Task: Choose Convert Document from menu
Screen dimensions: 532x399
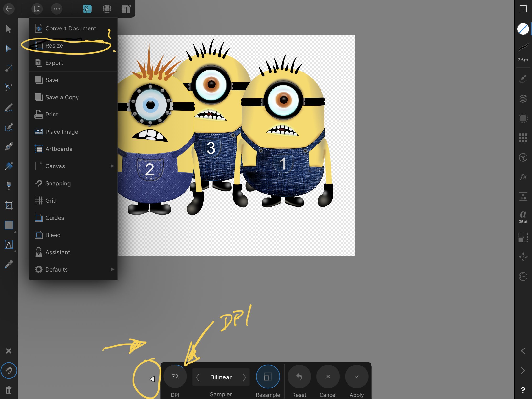Action: click(73, 28)
